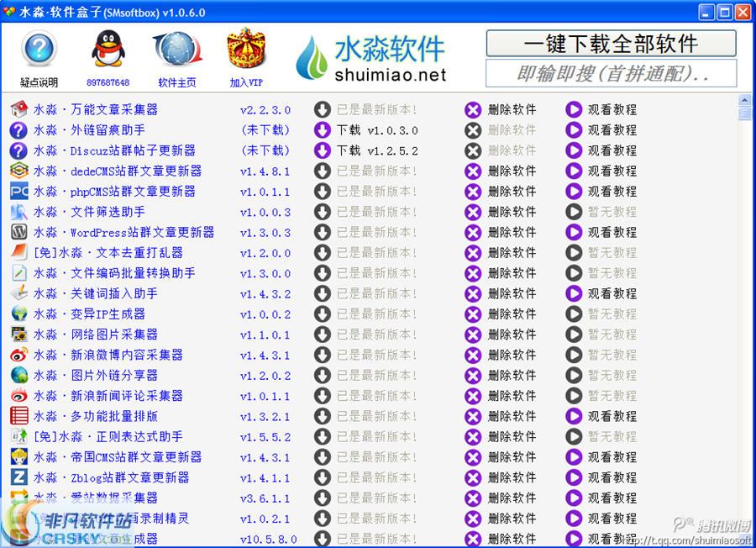Click the 网络图片采集器 app icon
Viewport: 756px width, 548px height.
18,335
